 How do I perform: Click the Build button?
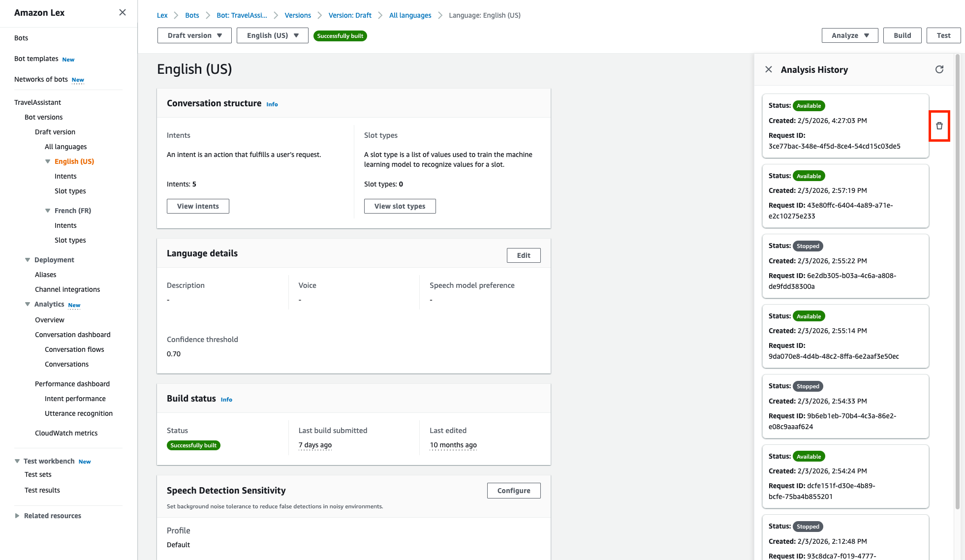click(x=902, y=35)
